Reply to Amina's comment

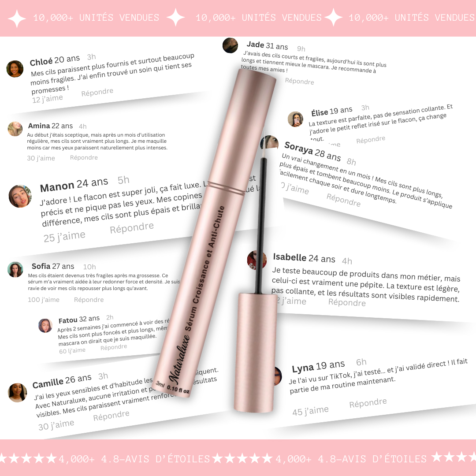tap(84, 157)
